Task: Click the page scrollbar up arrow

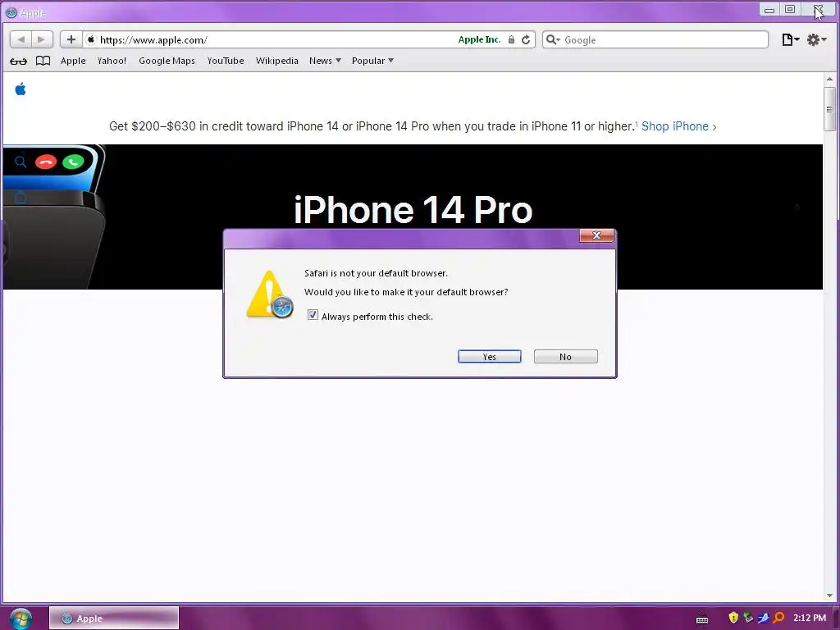Action: tap(829, 80)
